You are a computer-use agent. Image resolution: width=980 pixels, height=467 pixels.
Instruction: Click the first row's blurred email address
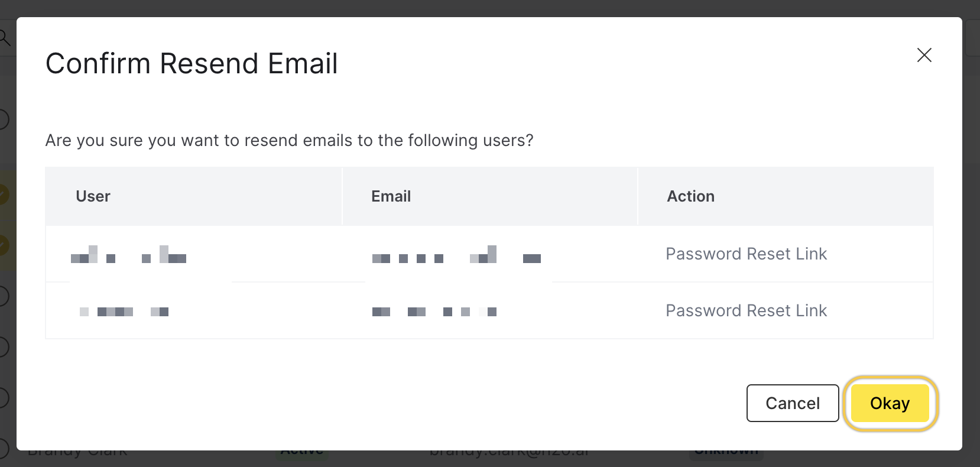point(456,255)
